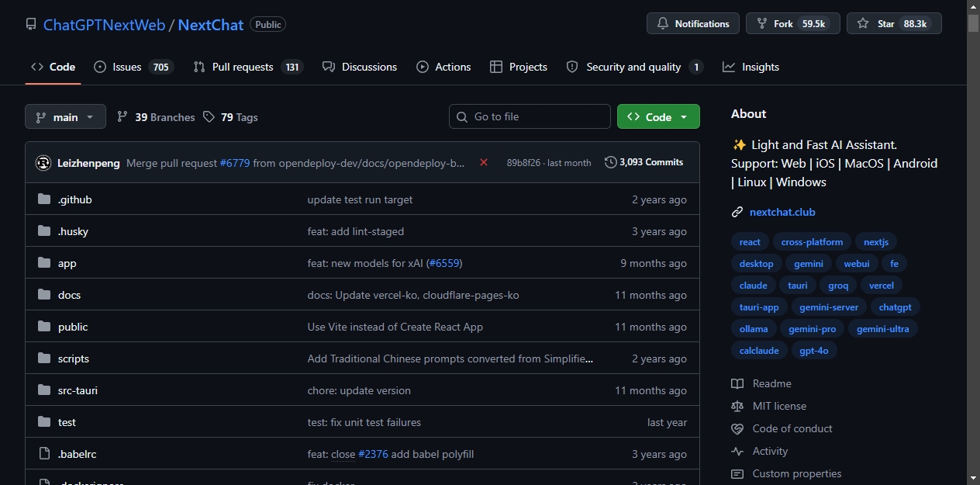Viewport: 980px width, 485px height.
Task: Open the Code of conduct link
Action: coord(782,428)
